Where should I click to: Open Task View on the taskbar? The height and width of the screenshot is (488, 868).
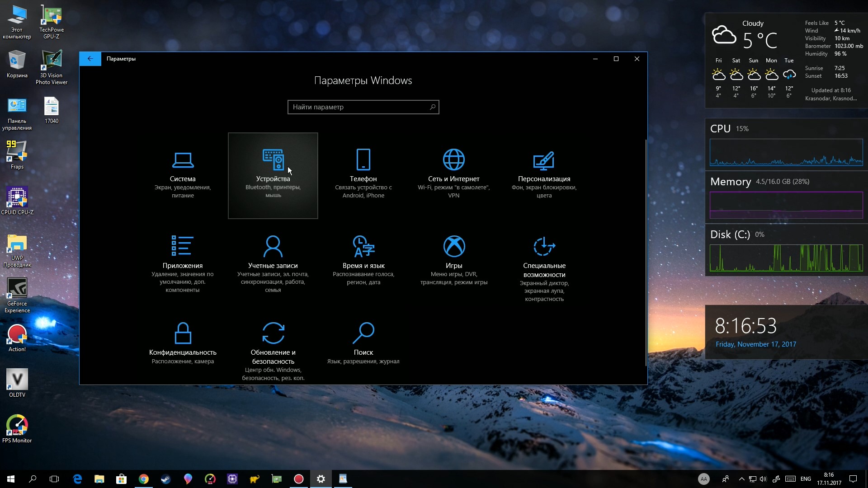pos(54,479)
